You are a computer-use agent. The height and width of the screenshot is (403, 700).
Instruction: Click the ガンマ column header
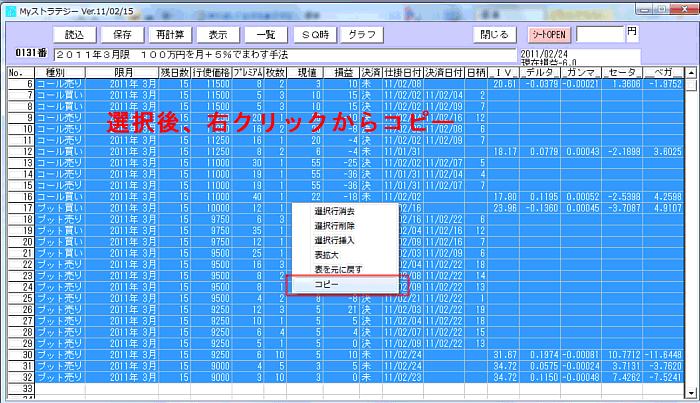tap(581, 73)
